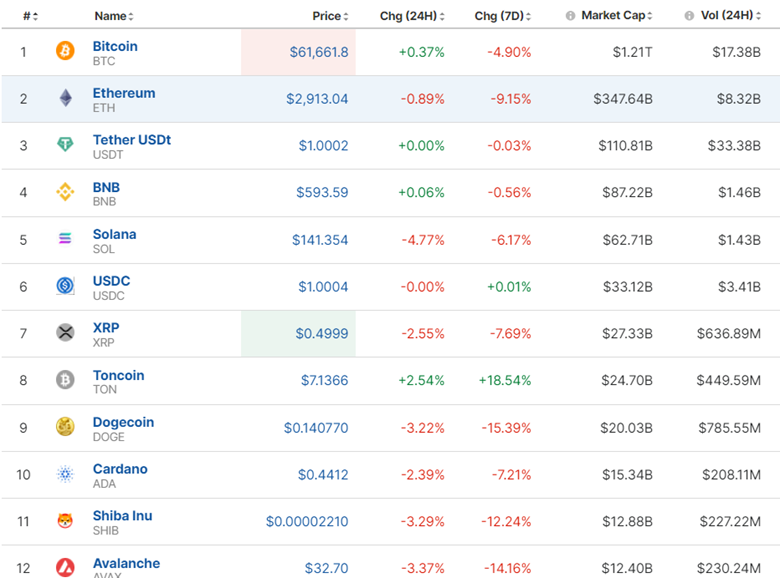The image size is (780, 578).
Task: Click BNB 24H change +0.06%
Action: coord(421,193)
